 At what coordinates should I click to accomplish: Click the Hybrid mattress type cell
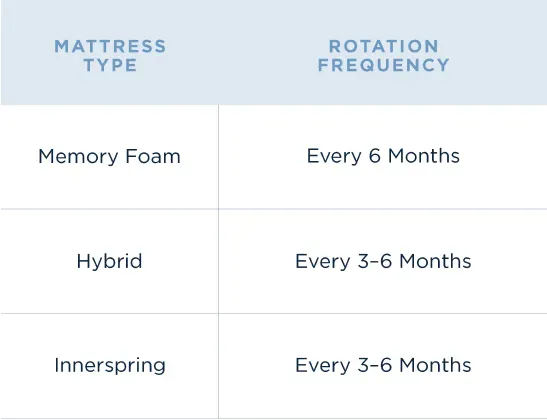[x=110, y=261]
